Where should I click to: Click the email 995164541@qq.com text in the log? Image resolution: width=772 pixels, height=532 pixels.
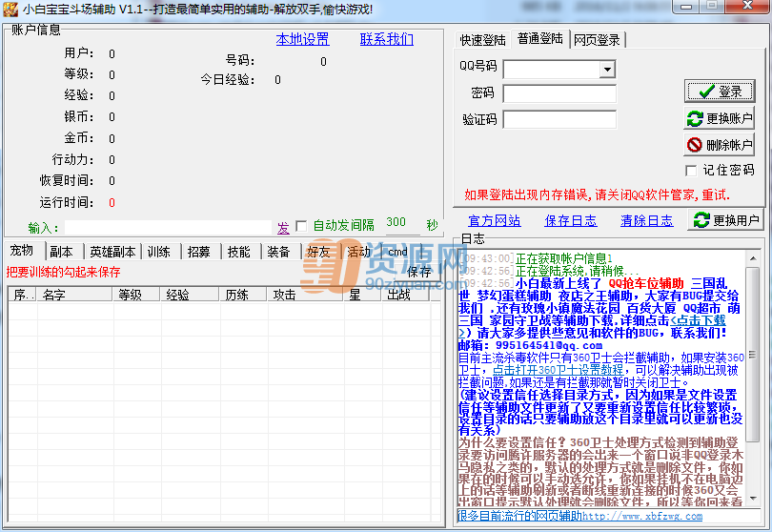click(x=548, y=345)
